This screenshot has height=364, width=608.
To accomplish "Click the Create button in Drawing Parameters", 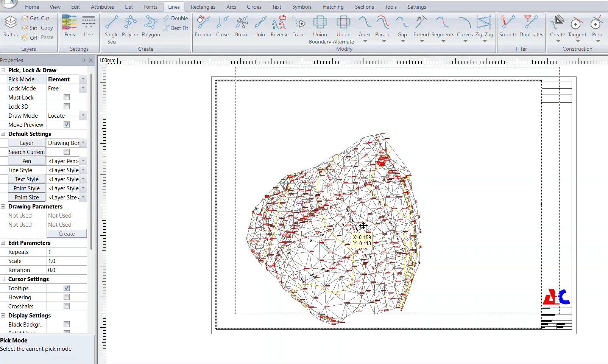I will 67,233.
